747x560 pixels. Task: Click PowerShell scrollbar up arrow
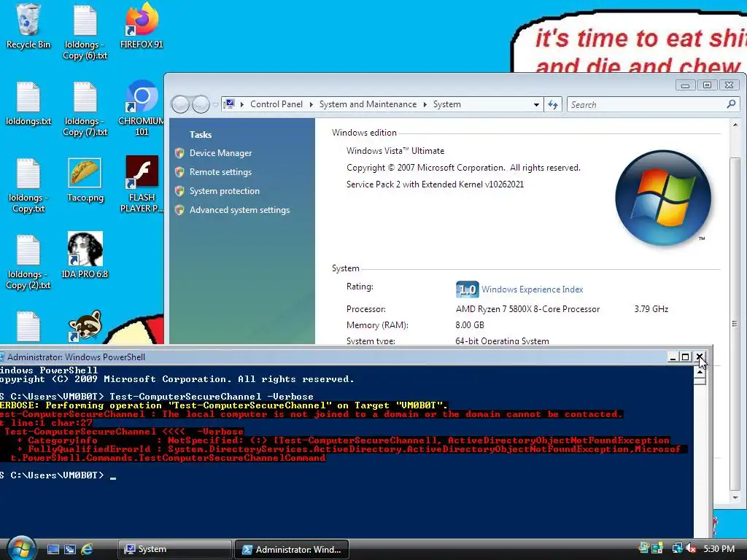point(700,371)
